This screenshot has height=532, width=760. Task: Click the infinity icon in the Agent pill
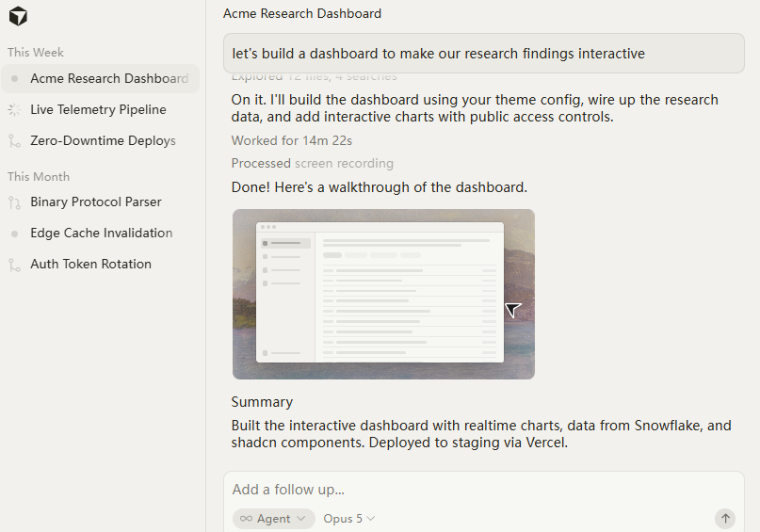(x=246, y=519)
